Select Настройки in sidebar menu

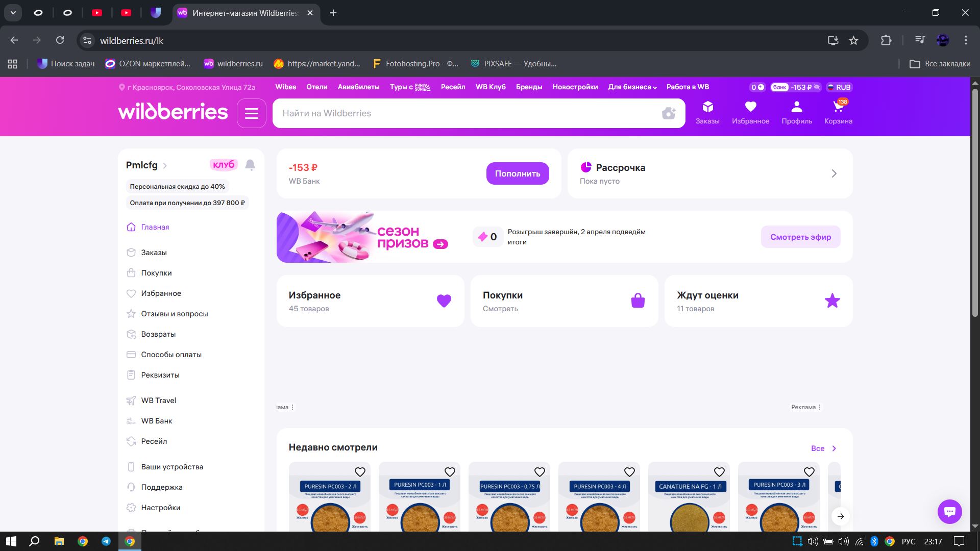(x=160, y=508)
